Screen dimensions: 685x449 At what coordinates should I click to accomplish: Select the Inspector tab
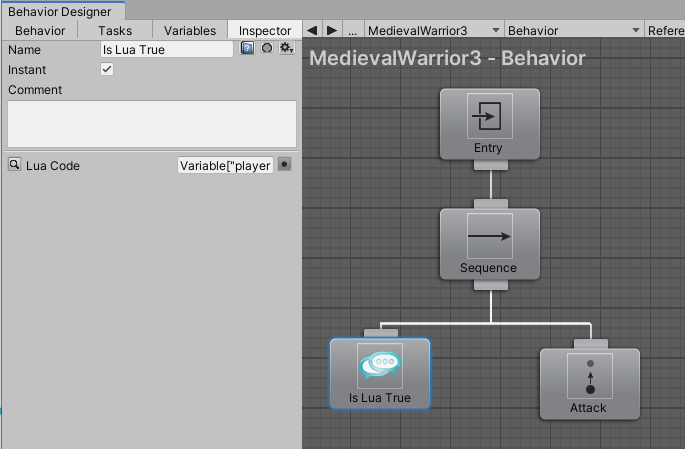pyautogui.click(x=265, y=31)
